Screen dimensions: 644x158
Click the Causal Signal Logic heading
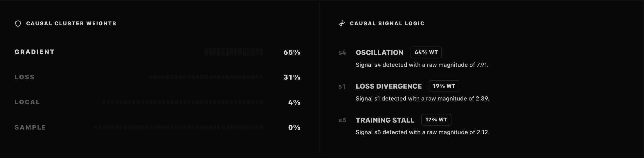point(387,24)
